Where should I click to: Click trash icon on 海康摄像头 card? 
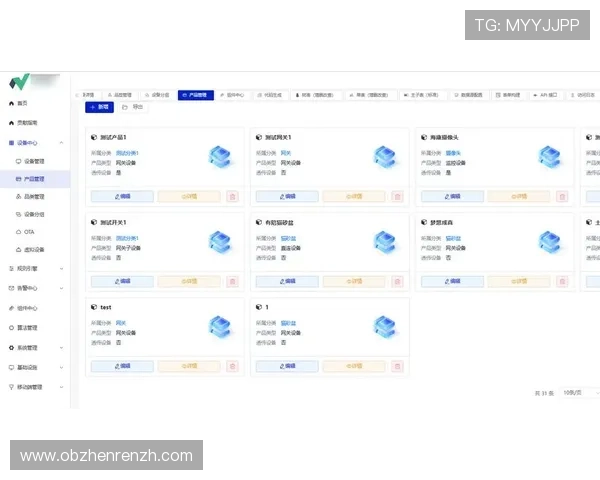[x=562, y=196]
